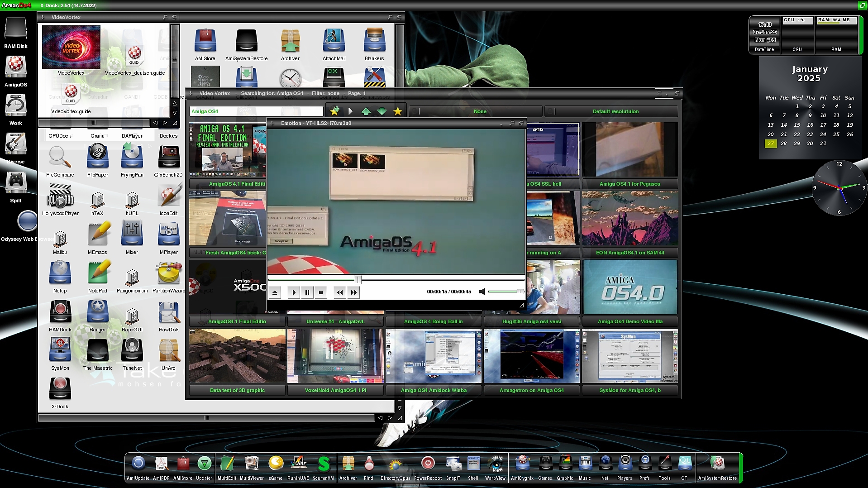Stop the Emotion video playback
The width and height of the screenshot is (868, 488).
[x=321, y=292]
